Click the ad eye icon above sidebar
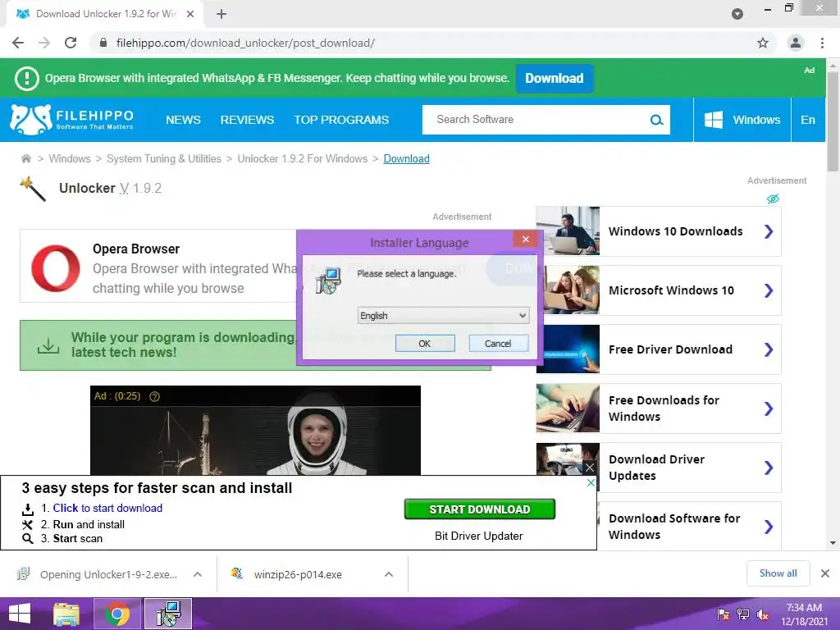The width and height of the screenshot is (840, 630). pos(773,199)
